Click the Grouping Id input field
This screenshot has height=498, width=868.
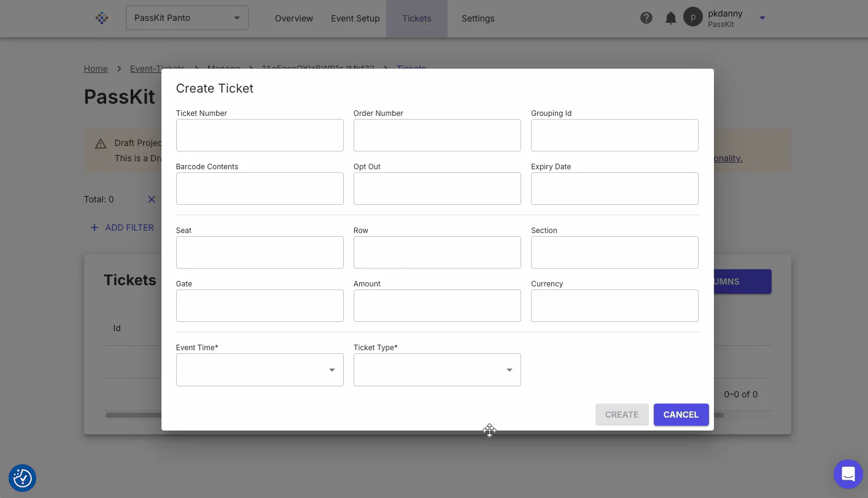point(614,135)
